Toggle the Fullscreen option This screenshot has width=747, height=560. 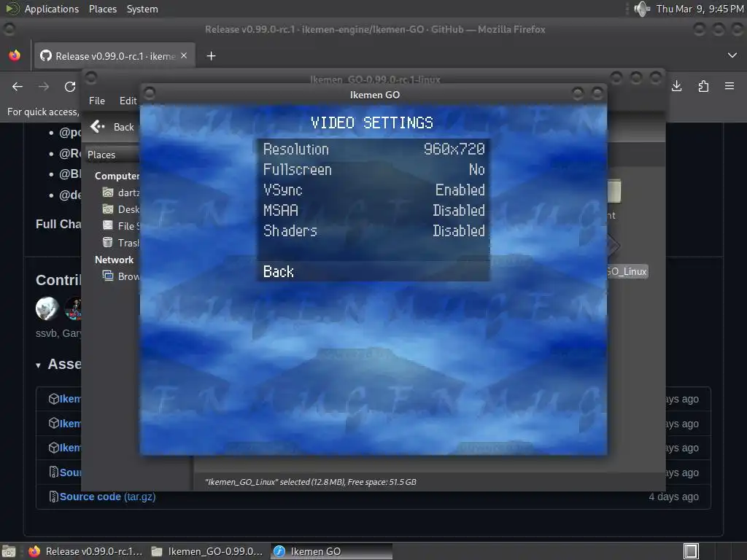point(373,169)
